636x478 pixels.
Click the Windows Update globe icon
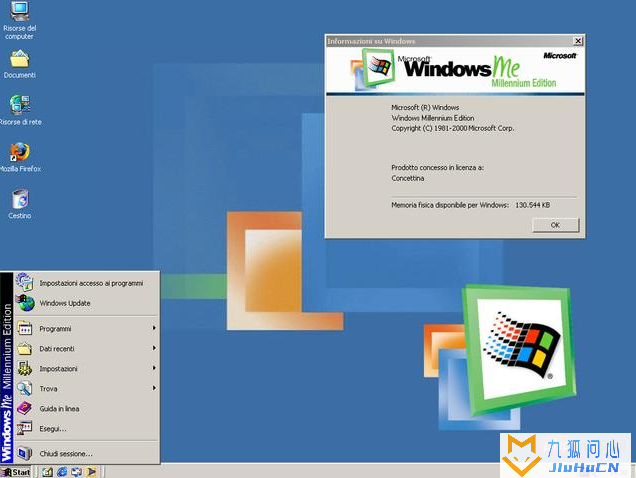(x=26, y=303)
